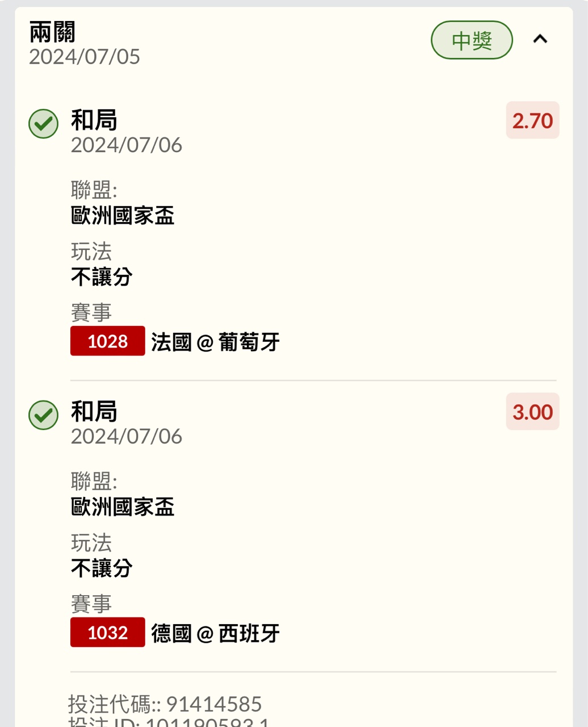The width and height of the screenshot is (588, 727).
Task: Collapse the 兩關 bet slip chevron
Action: [x=540, y=39]
